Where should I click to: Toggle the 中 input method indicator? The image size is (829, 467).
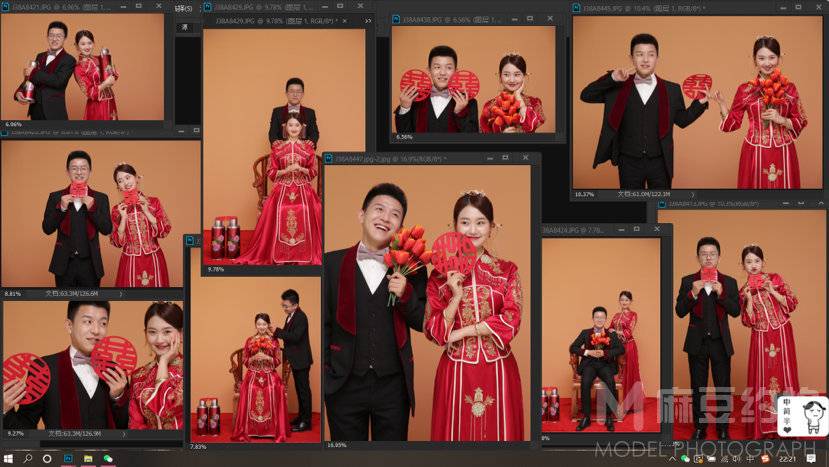(751, 459)
